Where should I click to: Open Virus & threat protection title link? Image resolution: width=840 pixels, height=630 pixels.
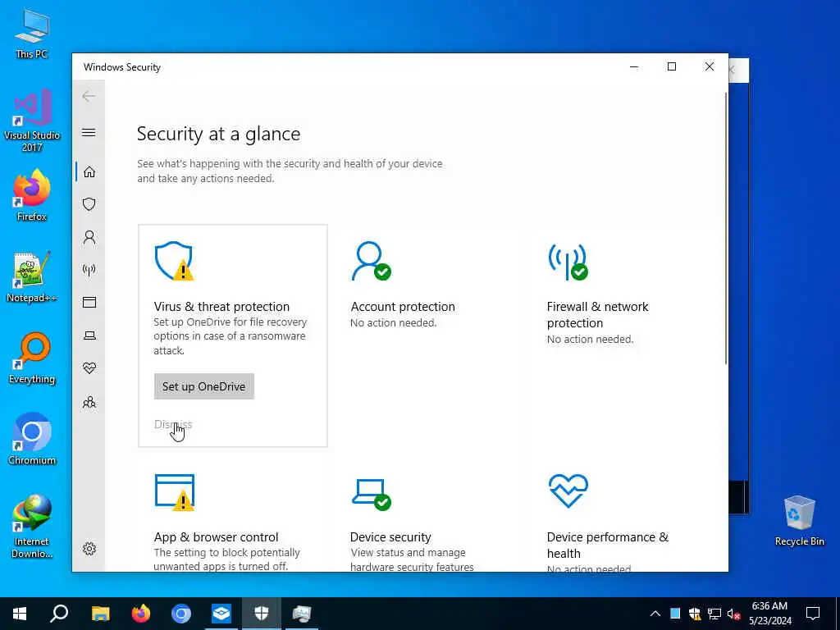[x=221, y=307]
